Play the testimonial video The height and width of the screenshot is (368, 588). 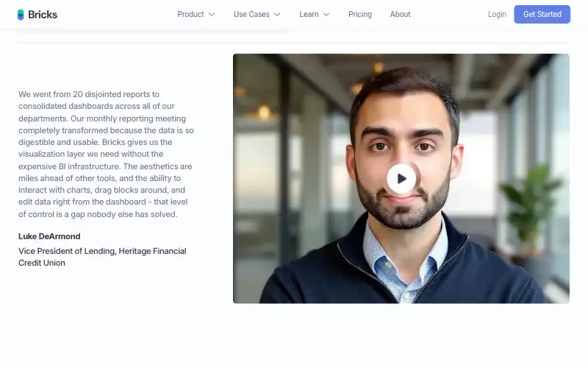click(x=401, y=178)
